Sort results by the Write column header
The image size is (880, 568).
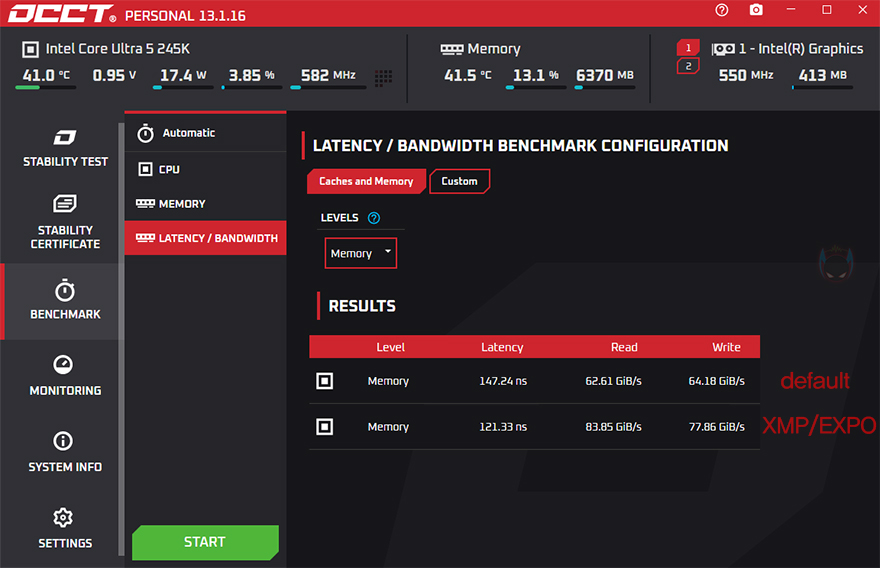(x=726, y=347)
